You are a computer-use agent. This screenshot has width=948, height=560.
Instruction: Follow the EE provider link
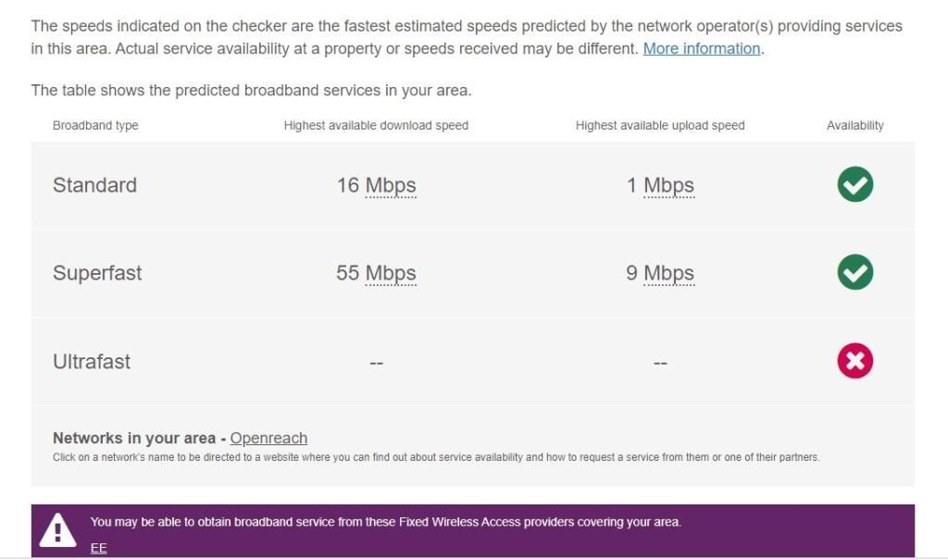click(x=99, y=548)
